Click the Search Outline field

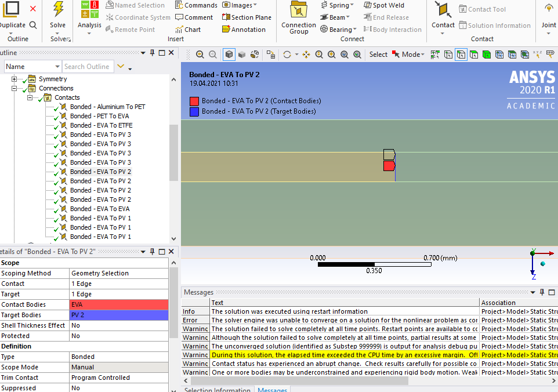coord(88,67)
